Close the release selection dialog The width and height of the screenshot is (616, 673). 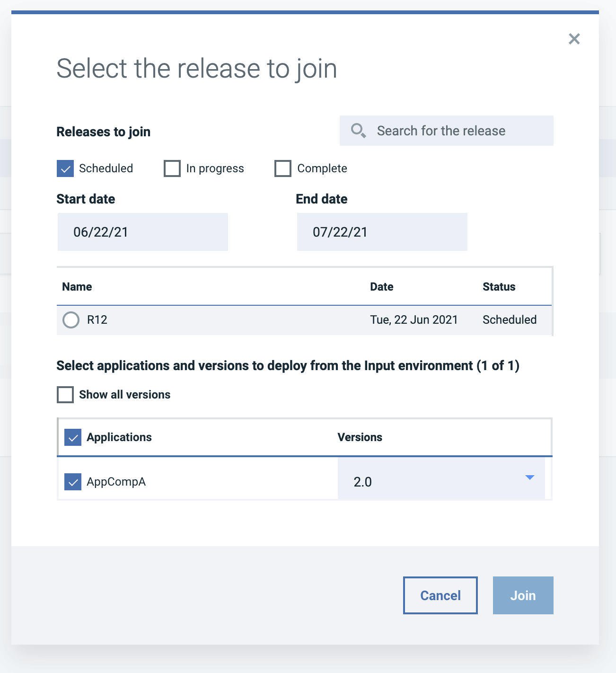[574, 39]
